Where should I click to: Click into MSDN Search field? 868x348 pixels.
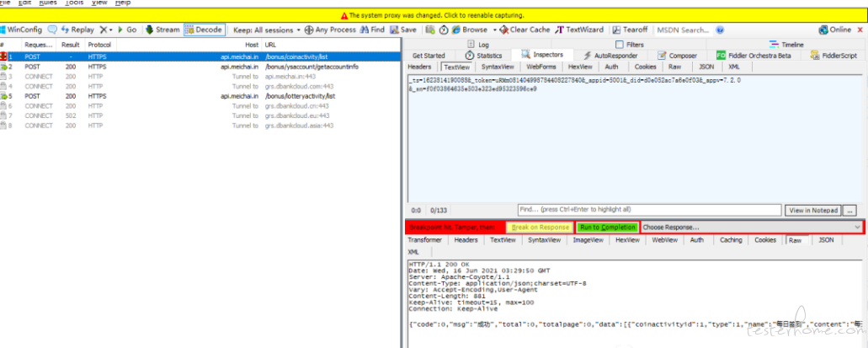[684, 30]
